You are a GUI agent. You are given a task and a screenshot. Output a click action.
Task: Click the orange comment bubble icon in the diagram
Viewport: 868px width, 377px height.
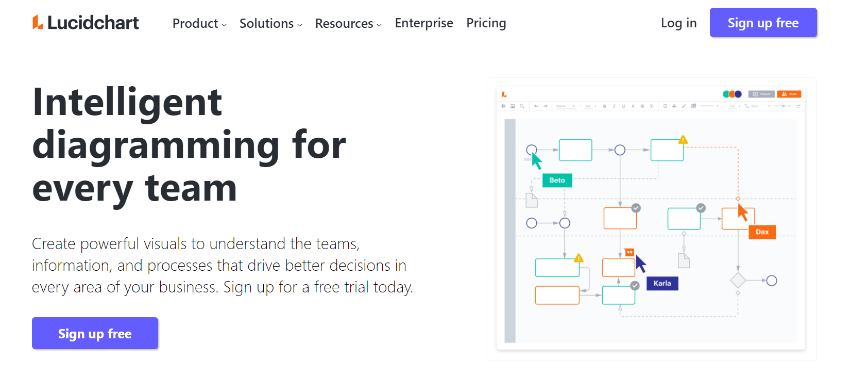629,252
